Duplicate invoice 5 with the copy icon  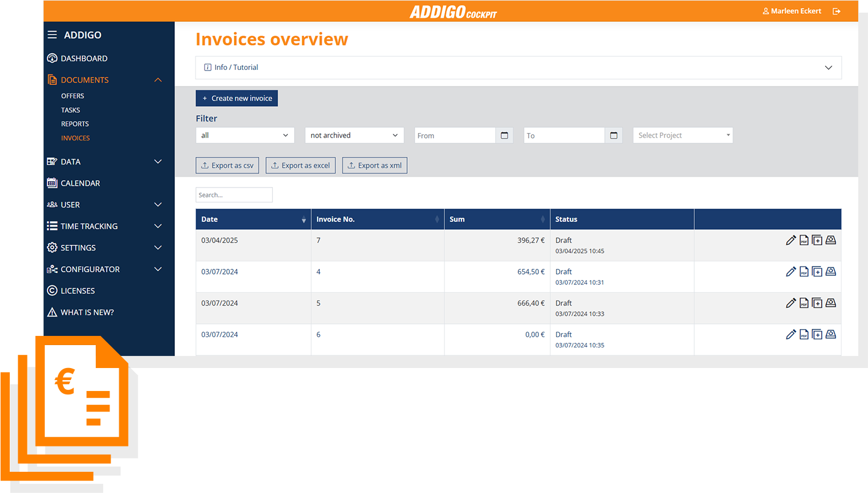pos(817,303)
